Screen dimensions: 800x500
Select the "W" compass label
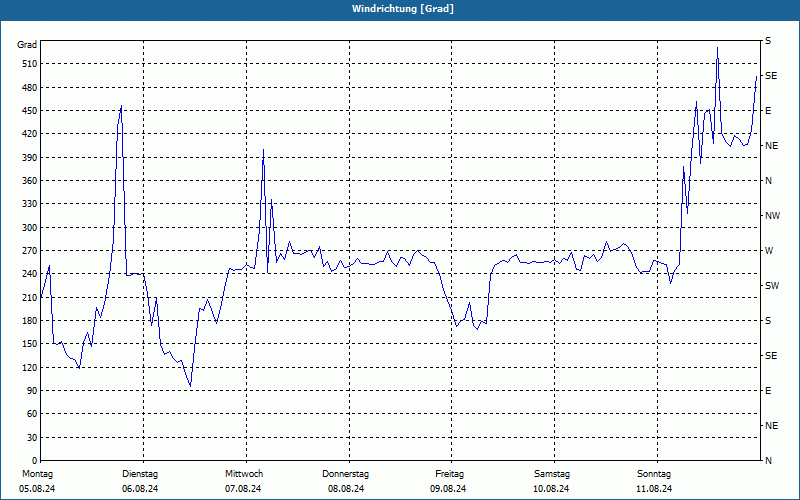[x=769, y=251]
